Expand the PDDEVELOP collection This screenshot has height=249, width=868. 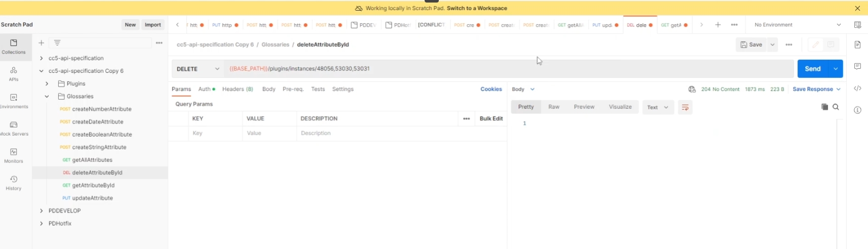pyautogui.click(x=42, y=211)
